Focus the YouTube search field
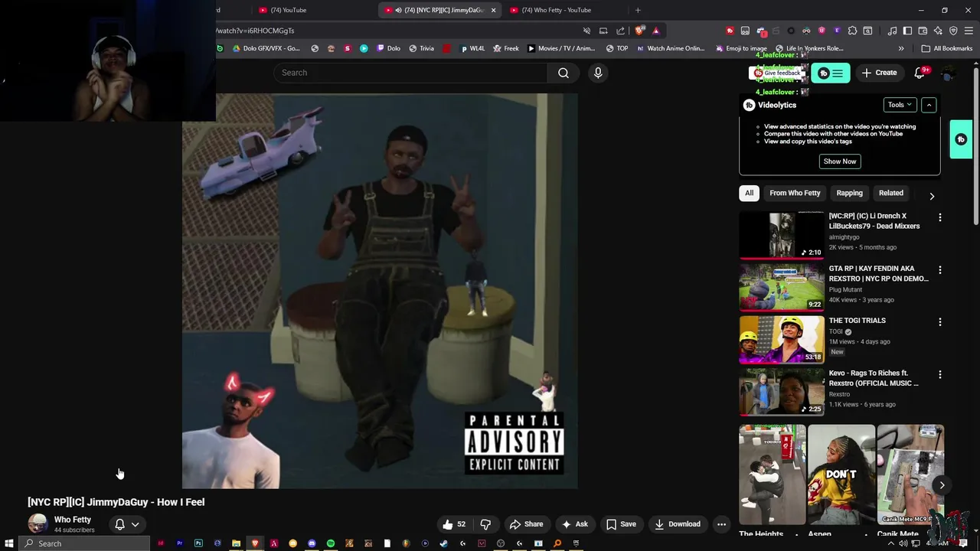Viewport: 980px width, 551px height. 410,73
